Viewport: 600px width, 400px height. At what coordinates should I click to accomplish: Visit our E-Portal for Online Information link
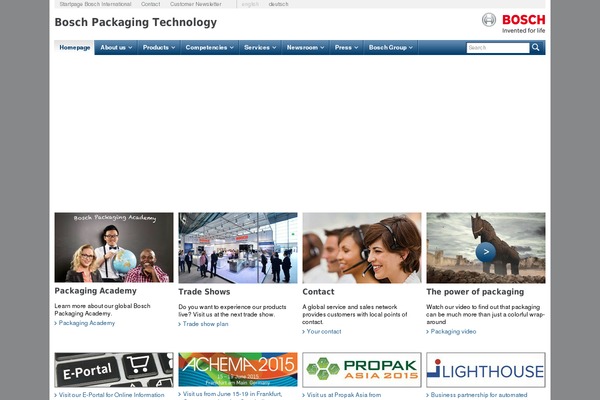tap(109, 395)
